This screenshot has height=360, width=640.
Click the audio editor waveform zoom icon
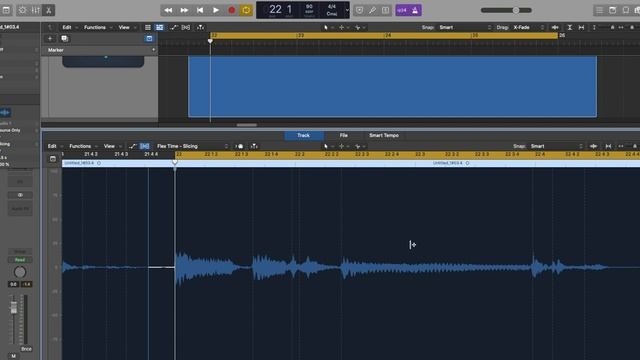[x=593, y=146]
